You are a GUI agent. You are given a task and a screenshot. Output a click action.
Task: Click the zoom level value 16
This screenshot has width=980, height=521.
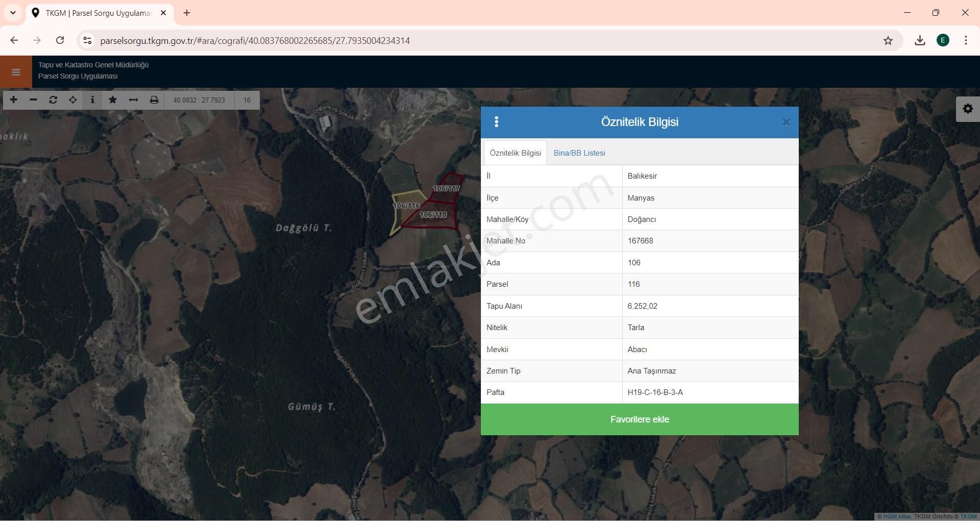(x=247, y=100)
